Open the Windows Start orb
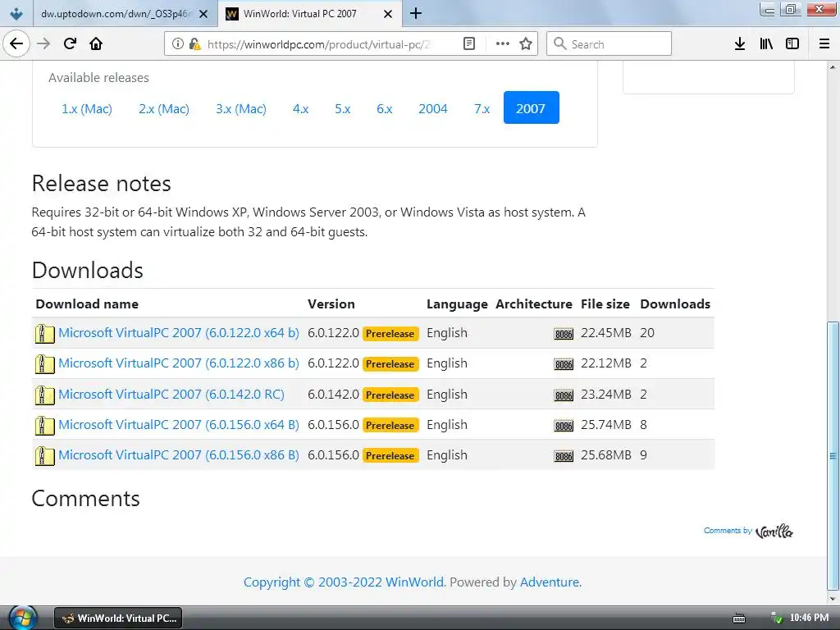 22,618
